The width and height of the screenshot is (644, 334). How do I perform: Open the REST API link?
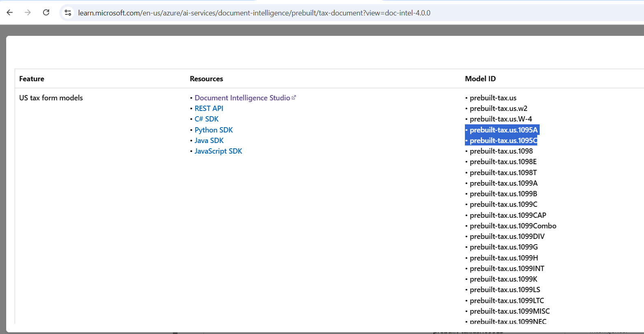(x=209, y=108)
